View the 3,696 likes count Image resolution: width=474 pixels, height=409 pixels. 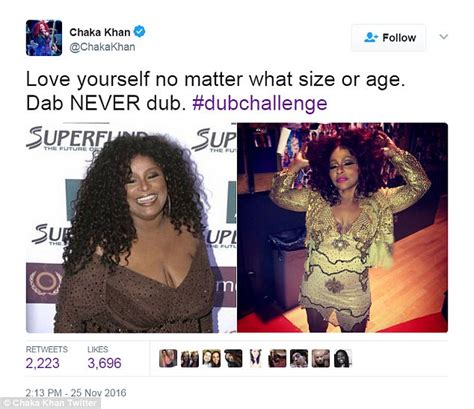click(104, 363)
